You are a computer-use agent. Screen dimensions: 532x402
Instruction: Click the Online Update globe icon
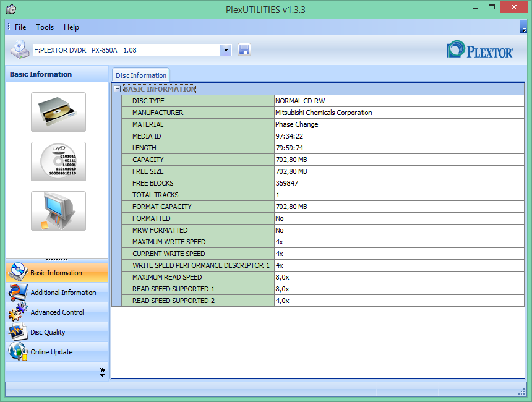point(18,351)
